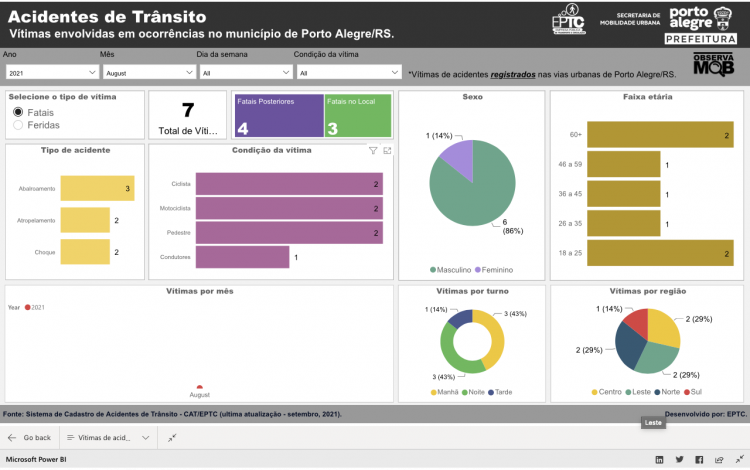Click the share report icon
750x470 pixels.
719,459
